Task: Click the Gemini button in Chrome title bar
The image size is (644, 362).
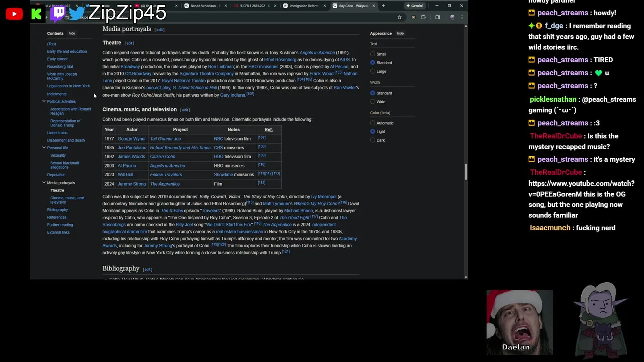Action: 414,6
